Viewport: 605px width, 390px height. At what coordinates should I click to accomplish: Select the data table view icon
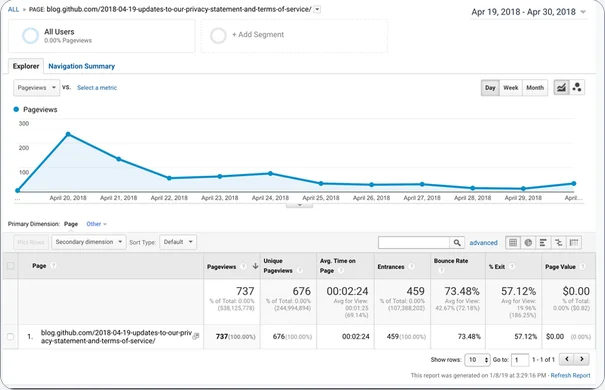click(513, 243)
